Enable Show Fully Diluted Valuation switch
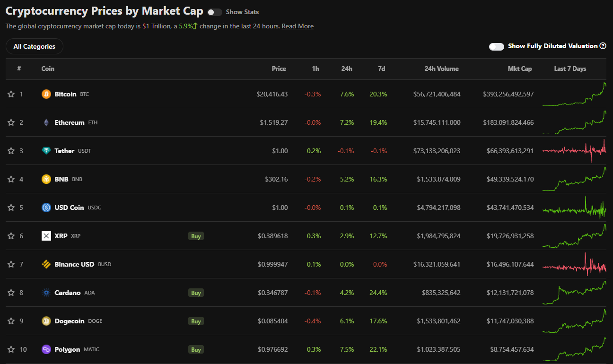Viewport: 613px width, 364px height. [x=497, y=46]
